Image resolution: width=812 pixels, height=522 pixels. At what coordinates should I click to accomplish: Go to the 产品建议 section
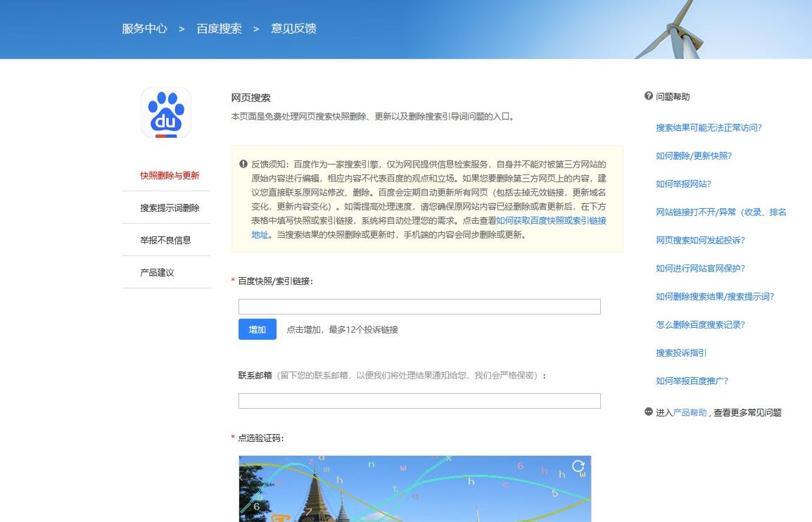click(157, 272)
